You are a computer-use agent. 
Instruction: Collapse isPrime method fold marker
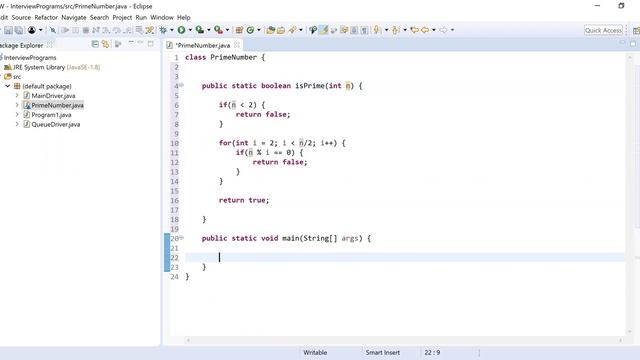[x=181, y=85]
